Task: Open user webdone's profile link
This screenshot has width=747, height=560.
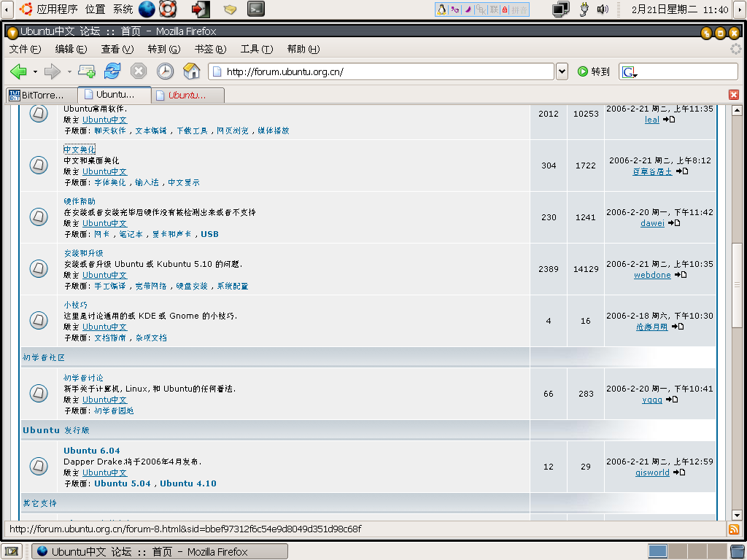Action: [x=652, y=275]
